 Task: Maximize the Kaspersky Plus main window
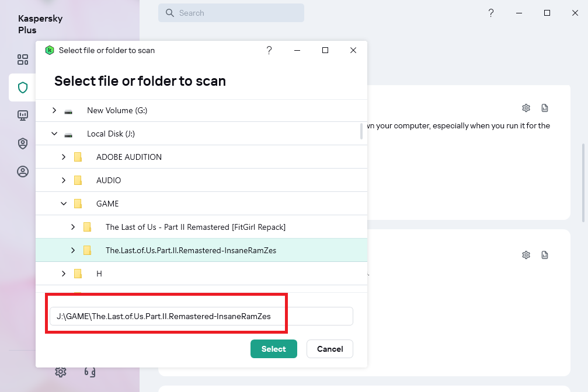point(547,13)
